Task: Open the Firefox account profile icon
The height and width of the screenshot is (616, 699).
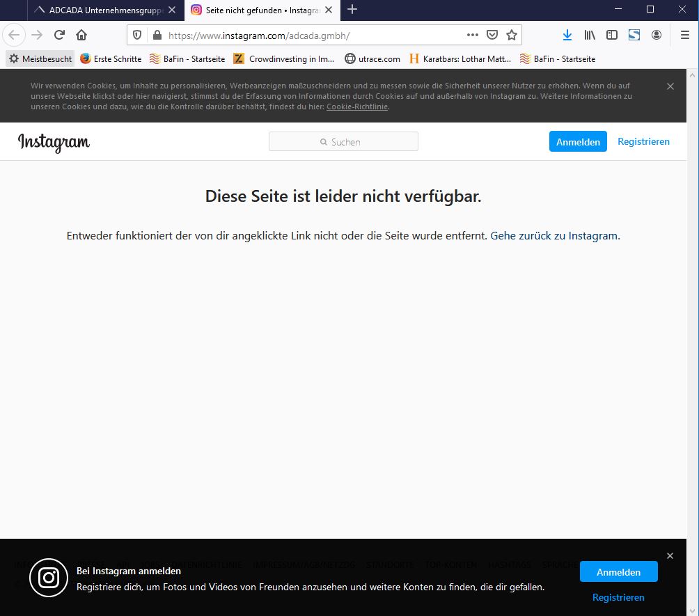Action: pyautogui.click(x=657, y=35)
